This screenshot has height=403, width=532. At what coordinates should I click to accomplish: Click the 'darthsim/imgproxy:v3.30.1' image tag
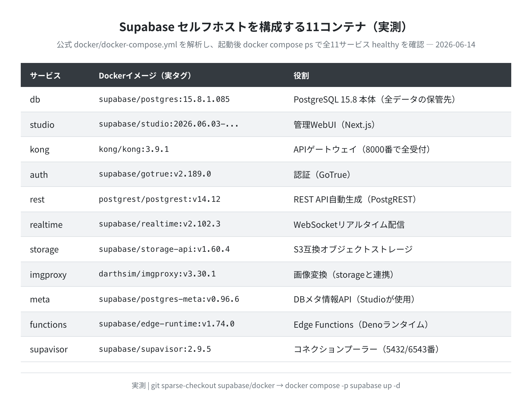coord(157,274)
